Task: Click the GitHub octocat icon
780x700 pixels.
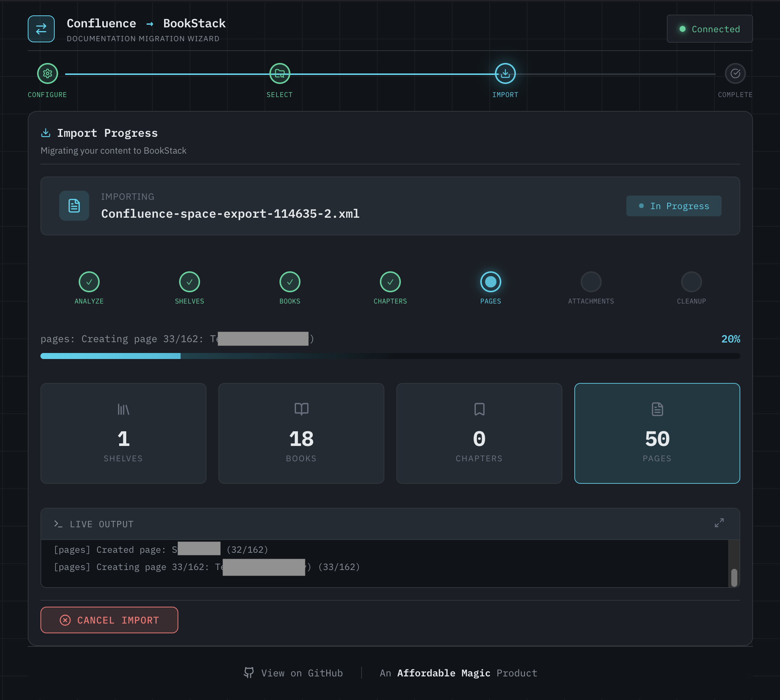Action: pos(249,673)
